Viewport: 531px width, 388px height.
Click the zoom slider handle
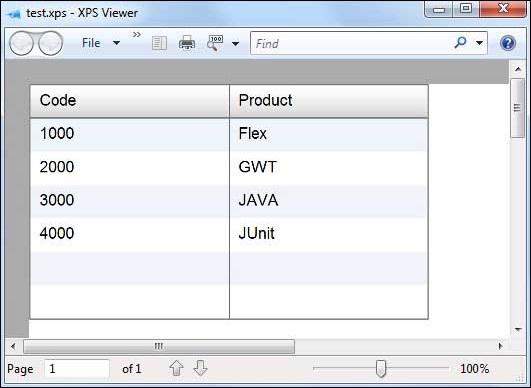(x=381, y=368)
